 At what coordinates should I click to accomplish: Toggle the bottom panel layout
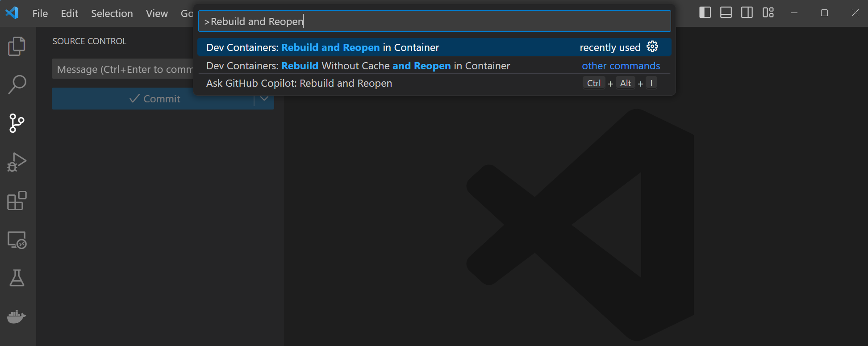726,13
